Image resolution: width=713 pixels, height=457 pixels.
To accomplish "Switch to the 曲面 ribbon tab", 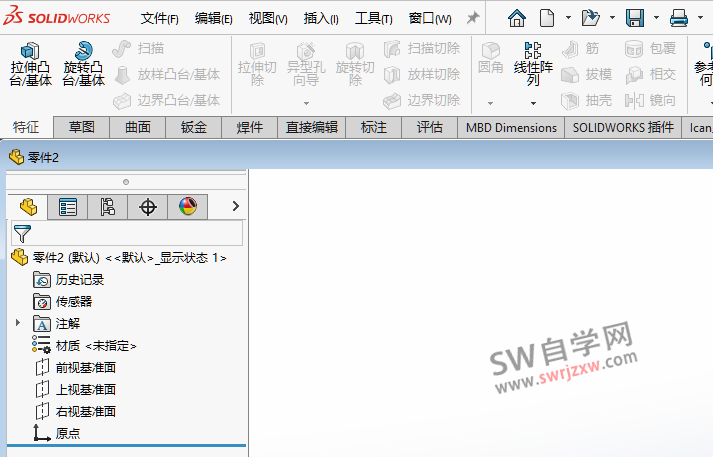I will coord(138,127).
